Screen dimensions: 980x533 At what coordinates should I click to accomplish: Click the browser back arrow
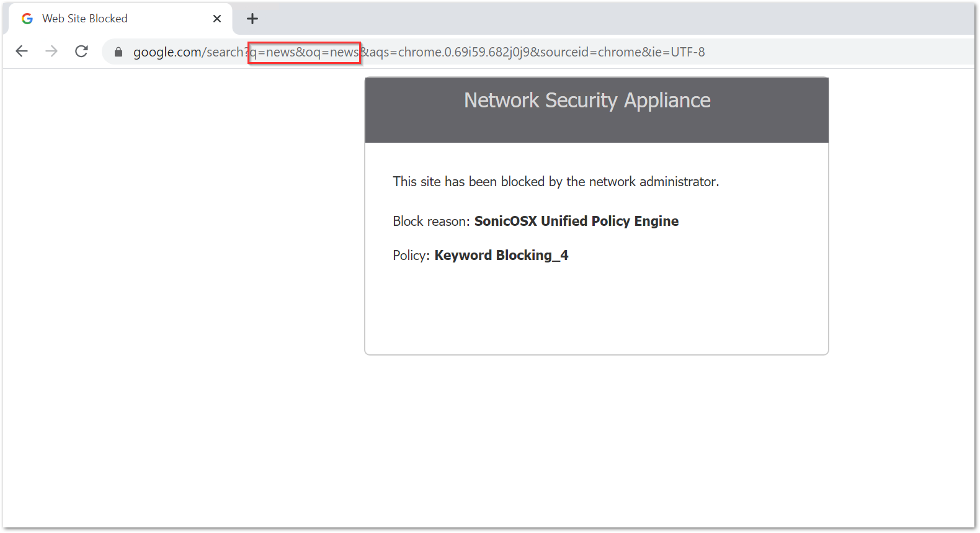tap(22, 52)
